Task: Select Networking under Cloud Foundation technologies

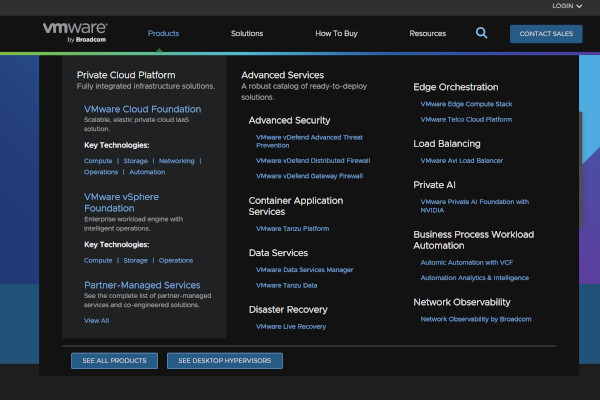Action: coord(177,160)
